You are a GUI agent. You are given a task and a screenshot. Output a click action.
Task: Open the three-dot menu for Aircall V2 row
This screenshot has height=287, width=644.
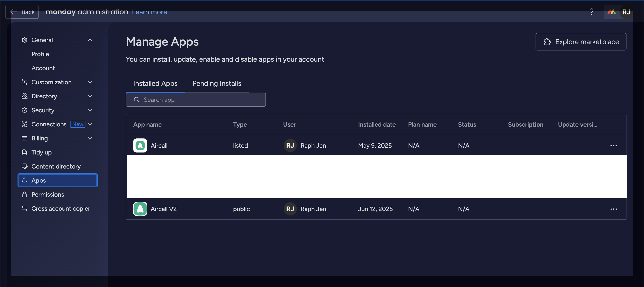coord(614,209)
